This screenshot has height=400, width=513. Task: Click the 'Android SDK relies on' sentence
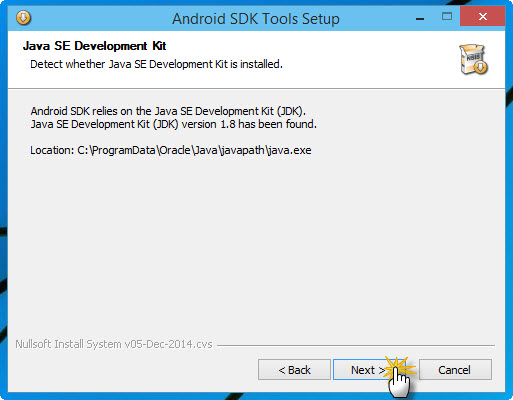(168, 111)
